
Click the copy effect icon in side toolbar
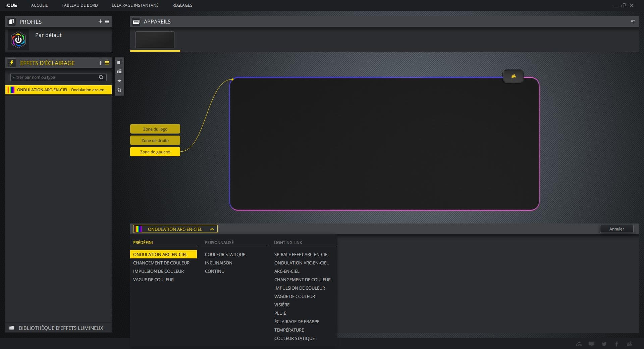point(119,62)
